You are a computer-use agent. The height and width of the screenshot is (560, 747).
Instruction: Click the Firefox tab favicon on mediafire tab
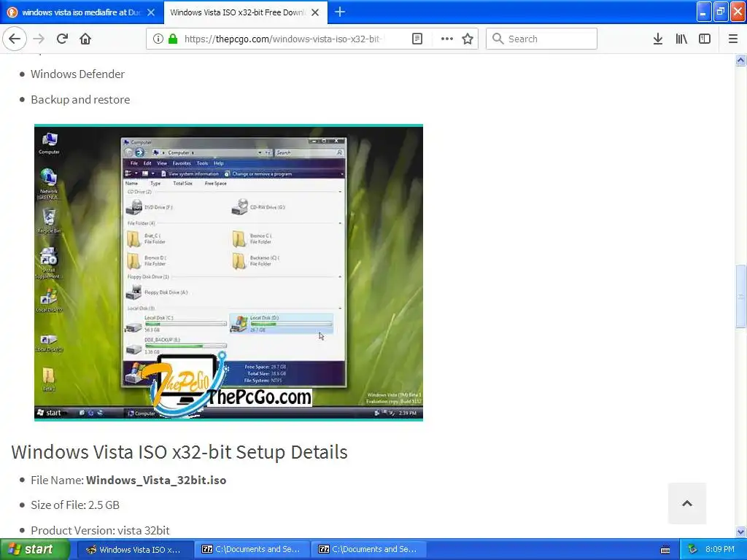coord(12,12)
